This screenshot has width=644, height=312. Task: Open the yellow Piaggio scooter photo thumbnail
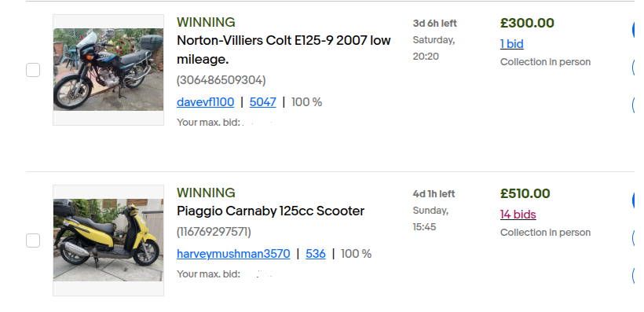tap(108, 240)
